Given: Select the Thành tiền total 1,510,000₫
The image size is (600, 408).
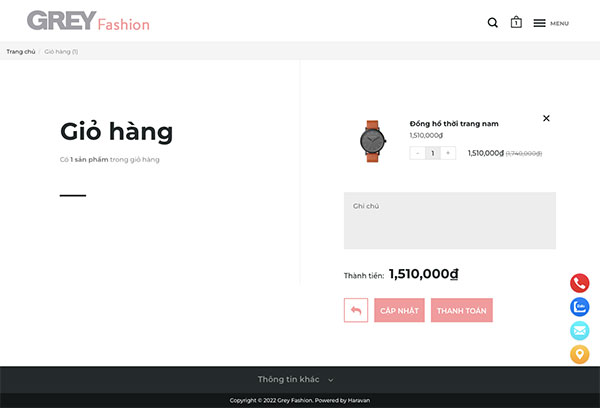Looking at the screenshot, I should 423,274.
